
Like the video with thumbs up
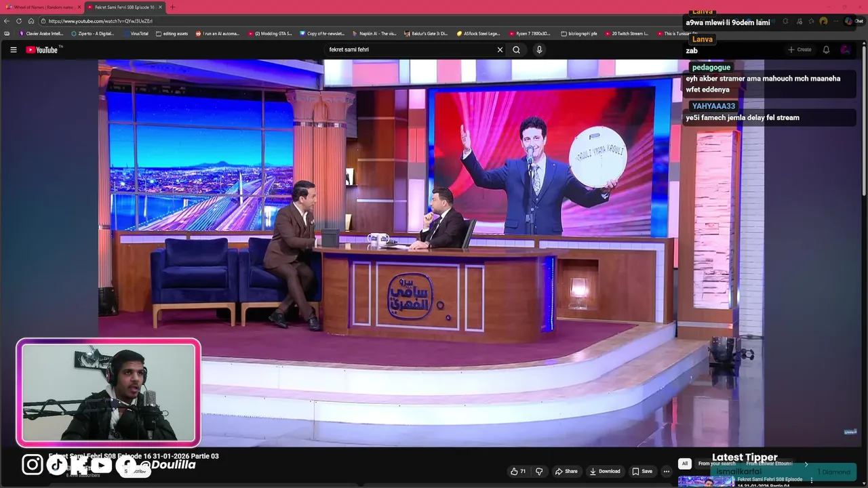518,471
